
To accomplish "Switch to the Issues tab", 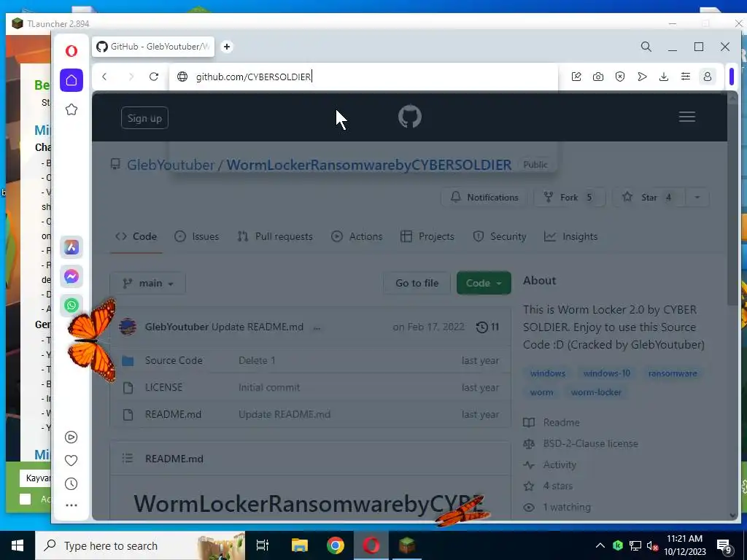I will click(x=197, y=237).
